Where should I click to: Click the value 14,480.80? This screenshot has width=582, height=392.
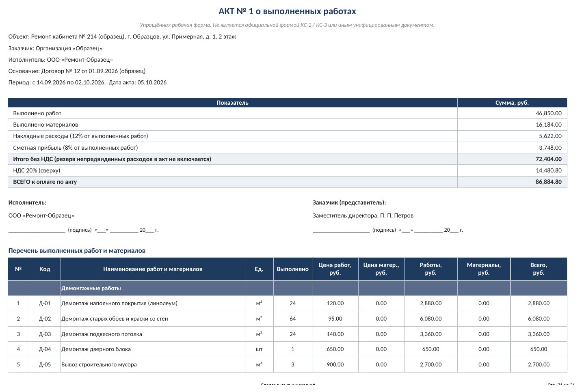pyautogui.click(x=549, y=170)
